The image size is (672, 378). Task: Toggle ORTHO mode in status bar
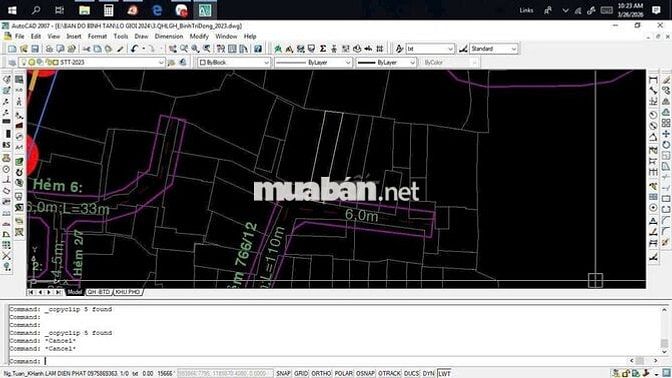[x=321, y=373]
